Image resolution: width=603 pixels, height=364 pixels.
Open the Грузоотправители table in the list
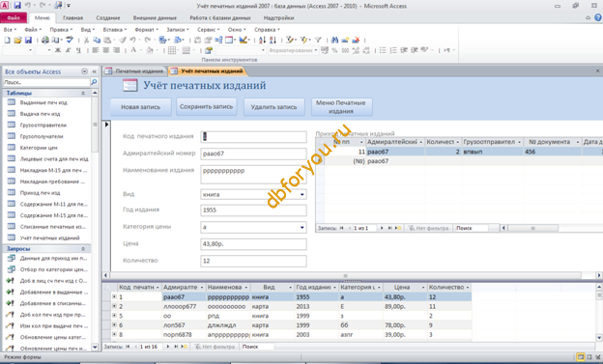click(43, 125)
